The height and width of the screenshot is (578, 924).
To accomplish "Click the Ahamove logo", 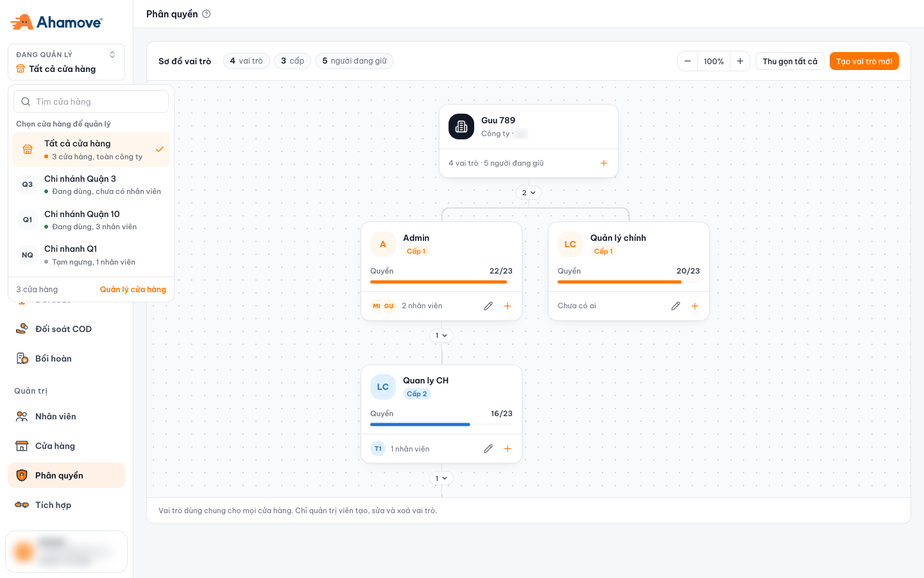I will click(56, 22).
